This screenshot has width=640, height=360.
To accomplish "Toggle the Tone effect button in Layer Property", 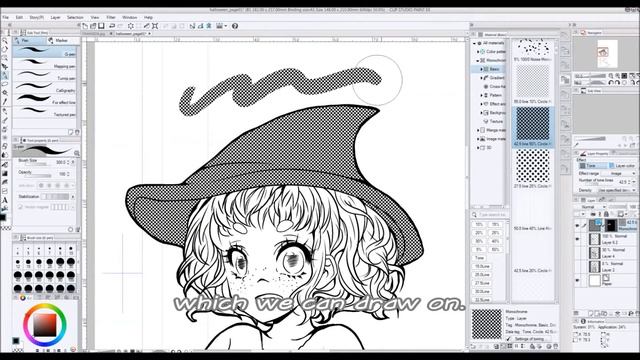I will (x=593, y=166).
